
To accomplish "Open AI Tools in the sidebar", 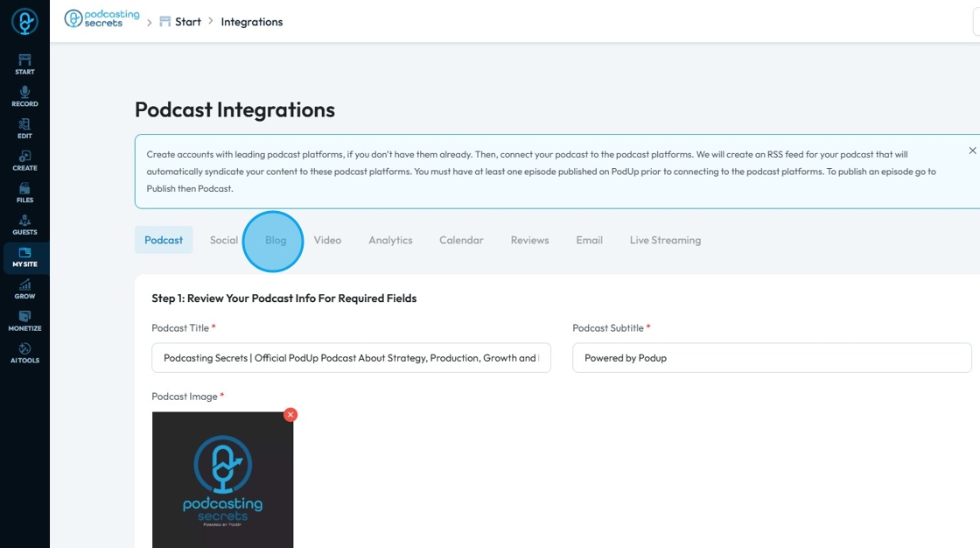I will tap(25, 354).
